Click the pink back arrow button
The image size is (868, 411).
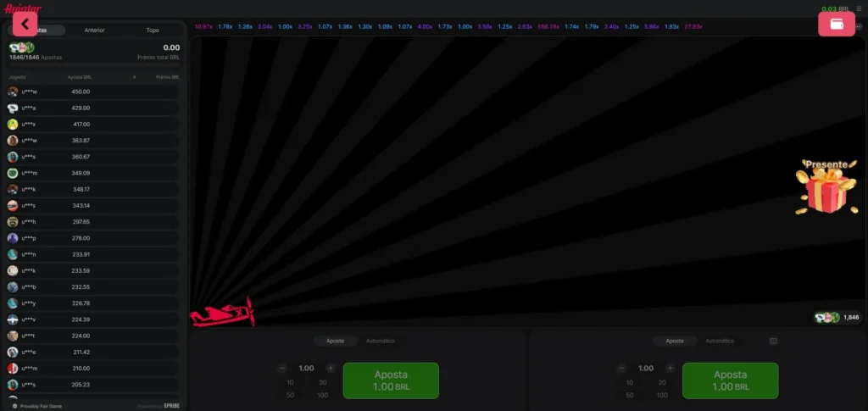(25, 24)
